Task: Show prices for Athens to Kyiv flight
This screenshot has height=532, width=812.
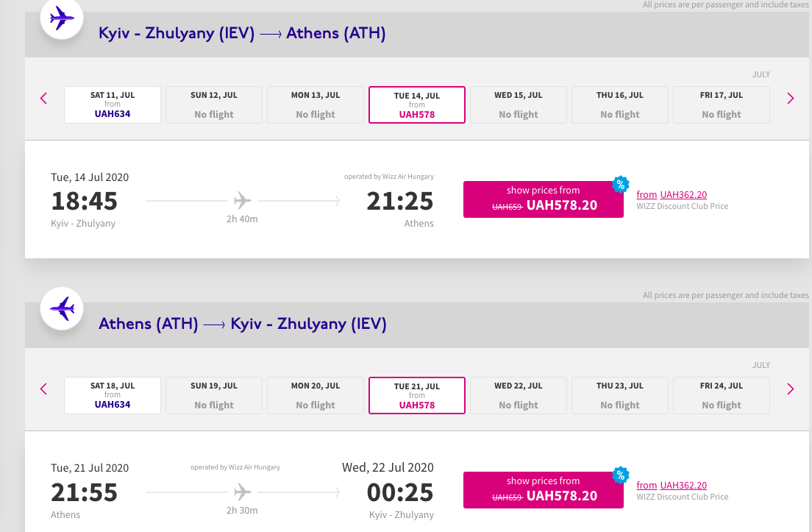Action: coord(543,489)
